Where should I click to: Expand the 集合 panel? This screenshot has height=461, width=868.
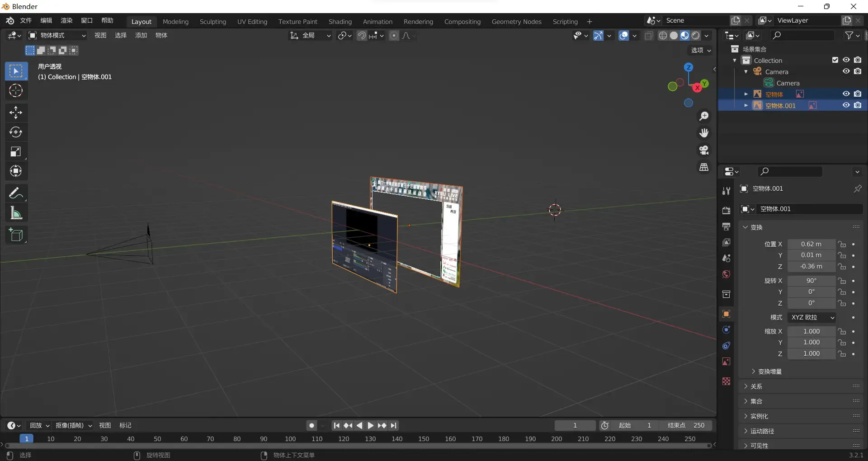(801, 401)
